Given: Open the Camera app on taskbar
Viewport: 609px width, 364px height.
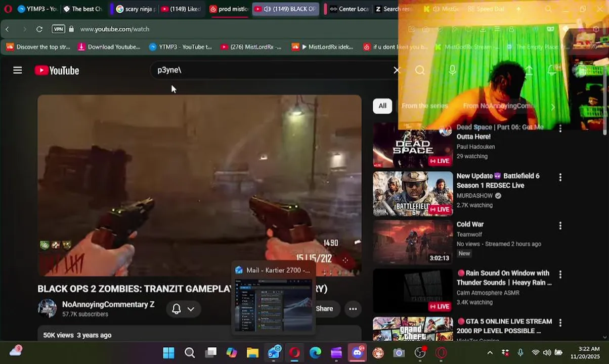Looking at the screenshot, I should pyautogui.click(x=399, y=352).
